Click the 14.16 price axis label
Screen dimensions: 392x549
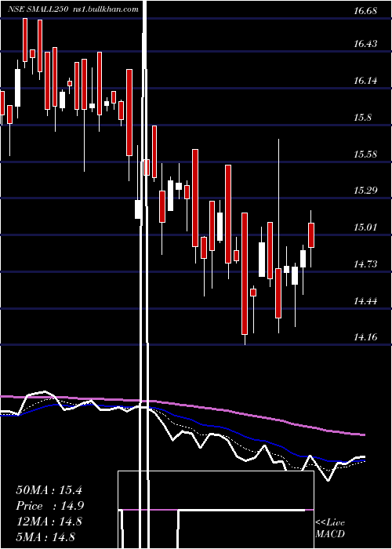tap(365, 337)
